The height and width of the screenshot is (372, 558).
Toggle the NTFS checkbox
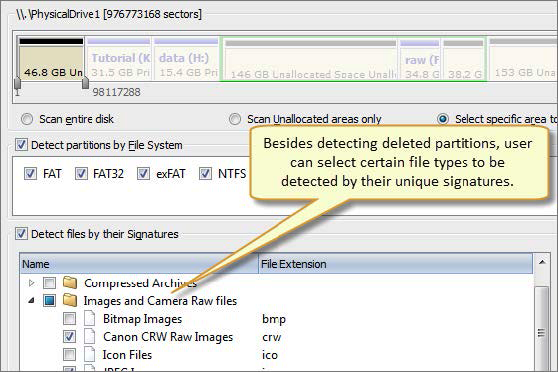coord(205,174)
